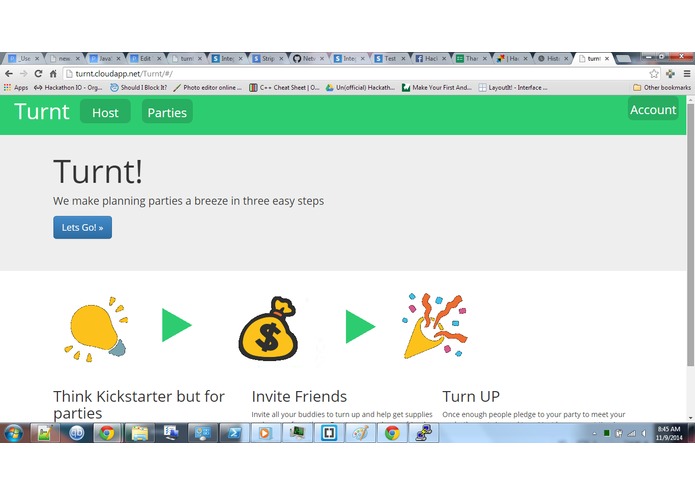695x494 pixels.
Task: Open the Should I Block It? bookmark
Action: click(x=139, y=88)
